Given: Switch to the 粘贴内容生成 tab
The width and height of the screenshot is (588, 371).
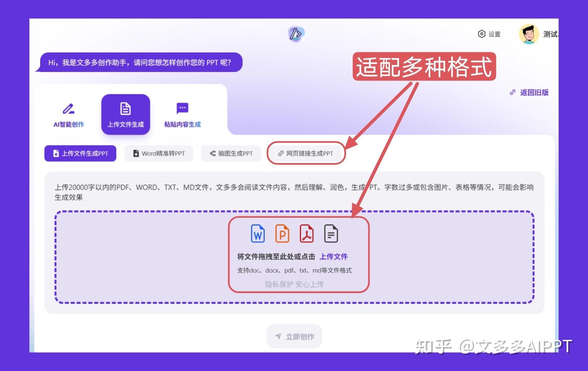Looking at the screenshot, I should (182, 115).
